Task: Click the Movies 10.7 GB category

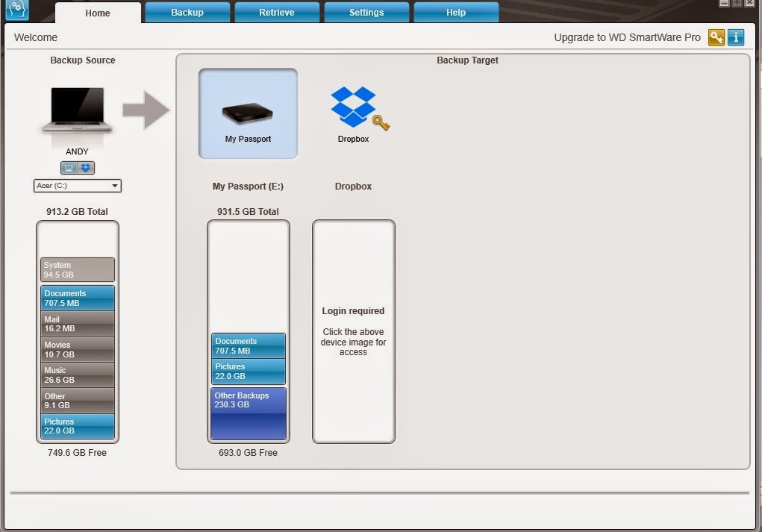Action: [78, 349]
